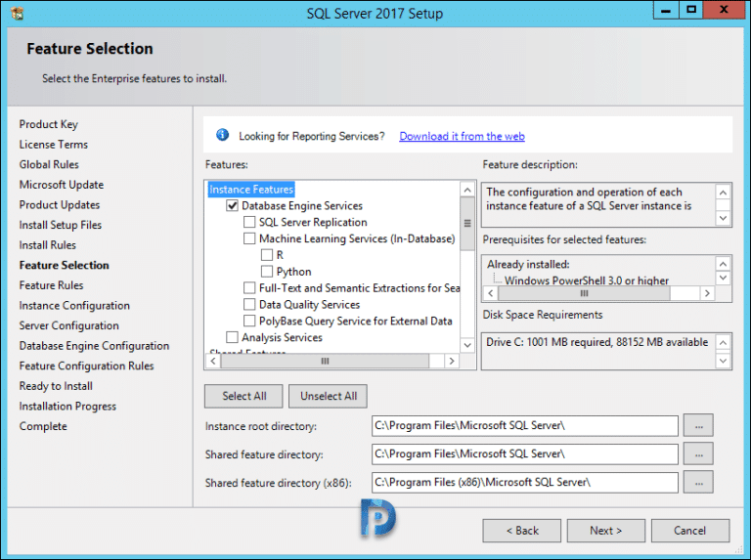The height and width of the screenshot is (560, 751).
Task: Select Database Engine Configuration step
Action: pyautogui.click(x=94, y=346)
